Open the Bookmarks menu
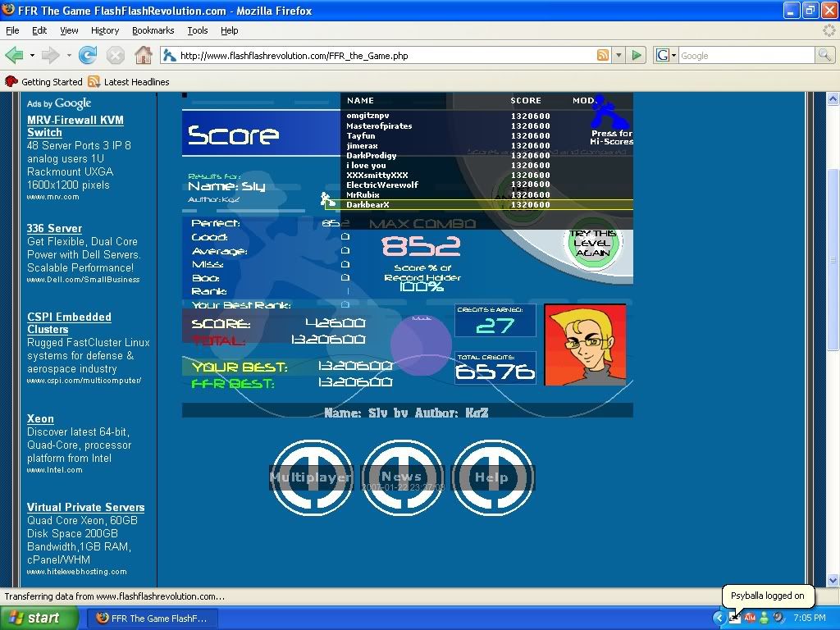Viewport: 840px width, 630px height. pos(153,30)
